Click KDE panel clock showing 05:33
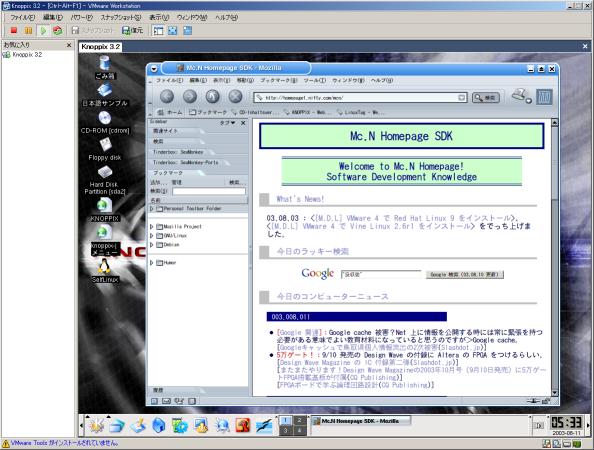Image resolution: width=594 pixels, height=450 pixels. (x=566, y=422)
